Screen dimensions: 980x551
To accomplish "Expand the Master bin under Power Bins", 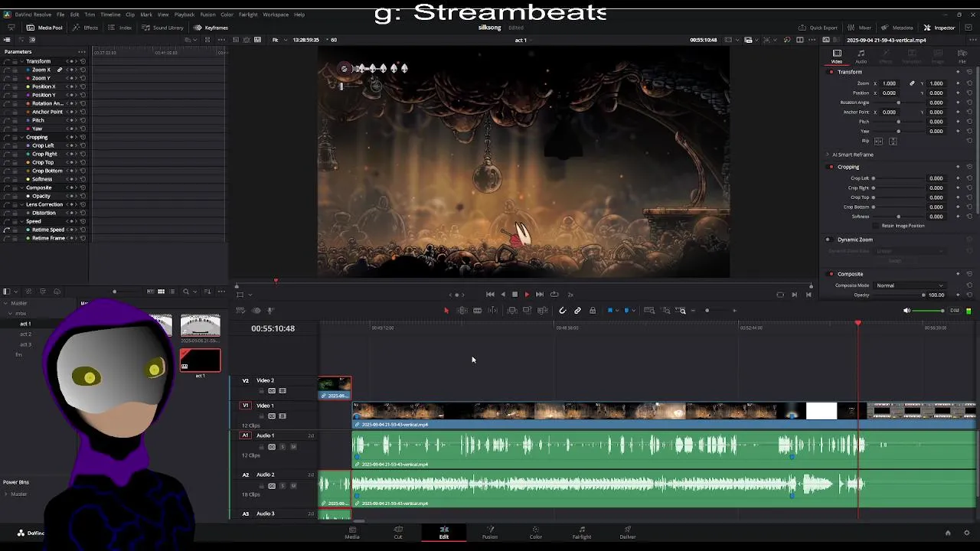I will [x=6, y=494].
